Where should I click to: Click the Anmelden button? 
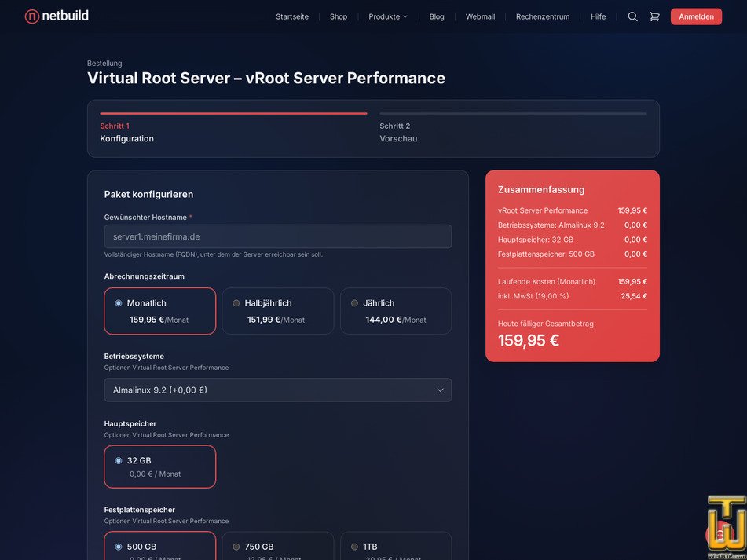(696, 16)
